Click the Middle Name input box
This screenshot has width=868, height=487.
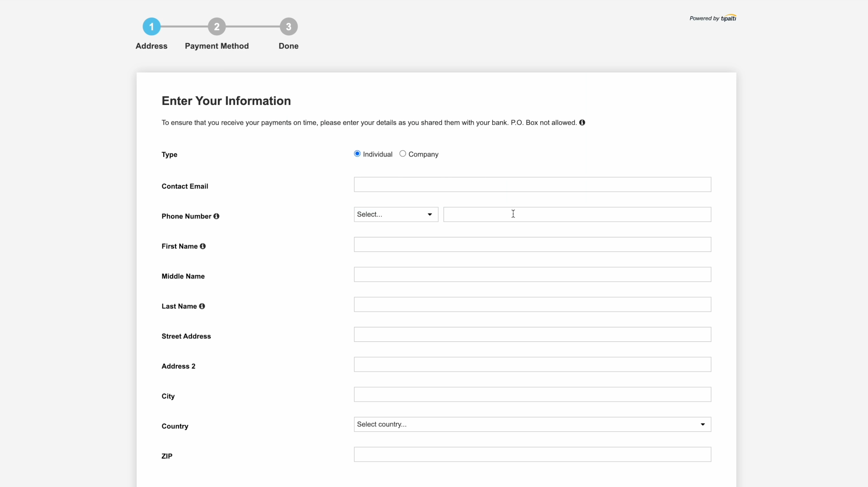point(532,274)
